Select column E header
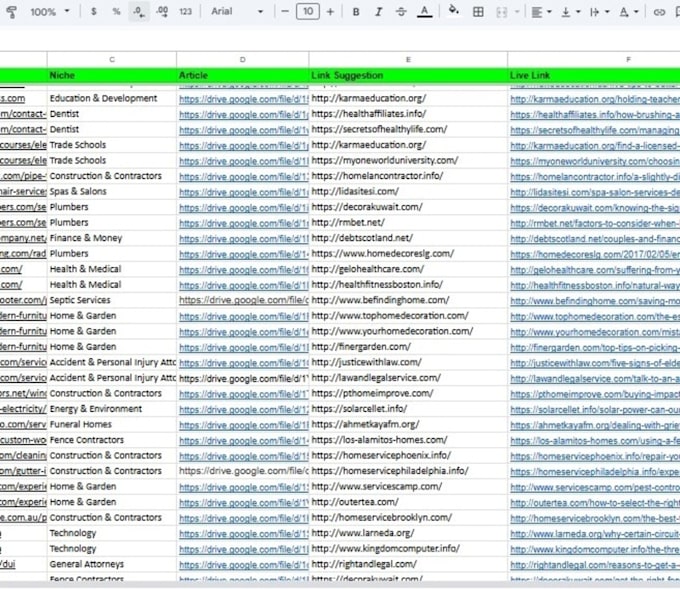680x589 pixels. click(408, 59)
